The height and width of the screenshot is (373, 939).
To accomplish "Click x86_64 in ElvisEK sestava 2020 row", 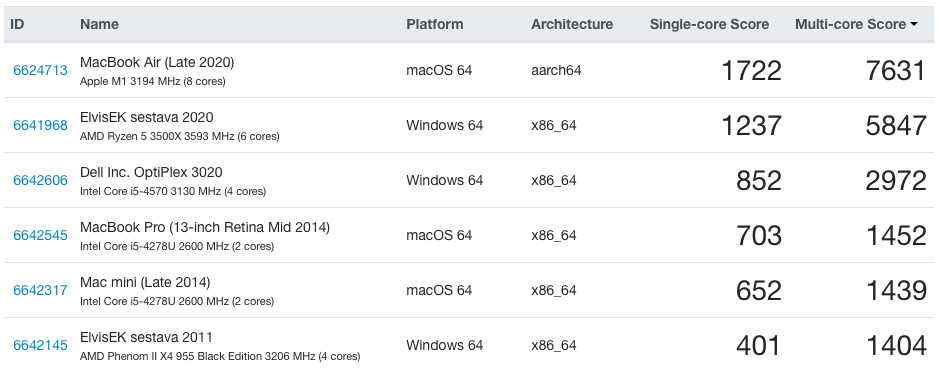I will (x=553, y=126).
